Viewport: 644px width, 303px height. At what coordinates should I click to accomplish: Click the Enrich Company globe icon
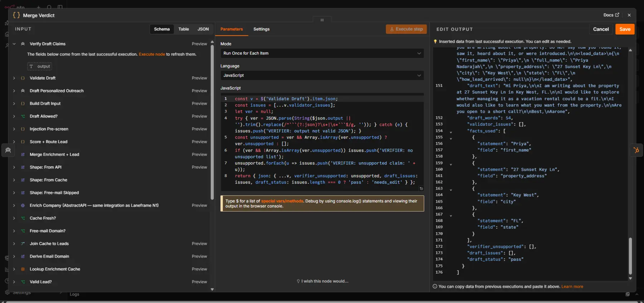[23, 205]
